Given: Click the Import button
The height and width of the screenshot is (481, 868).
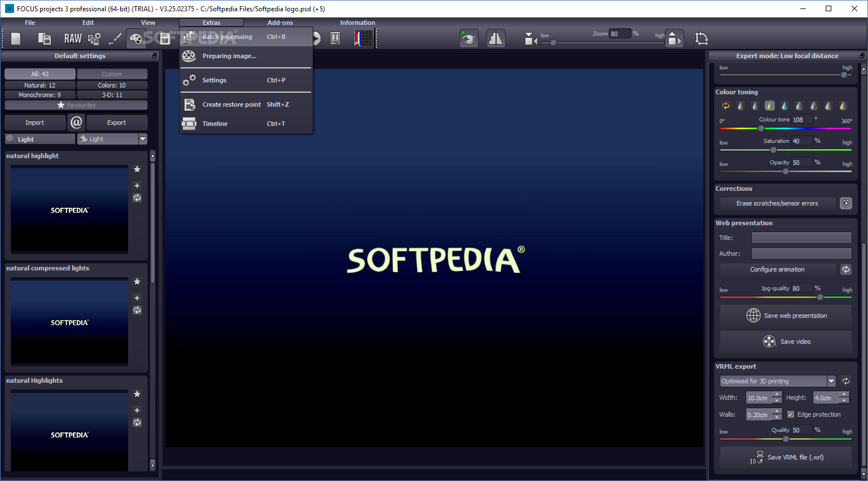Looking at the screenshot, I should click(x=34, y=123).
